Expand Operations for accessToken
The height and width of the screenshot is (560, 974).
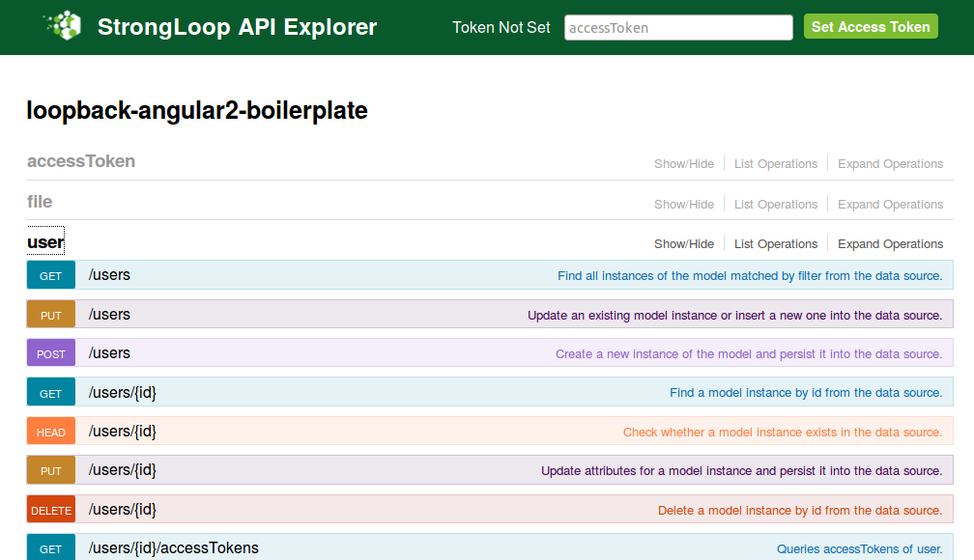coord(890,164)
